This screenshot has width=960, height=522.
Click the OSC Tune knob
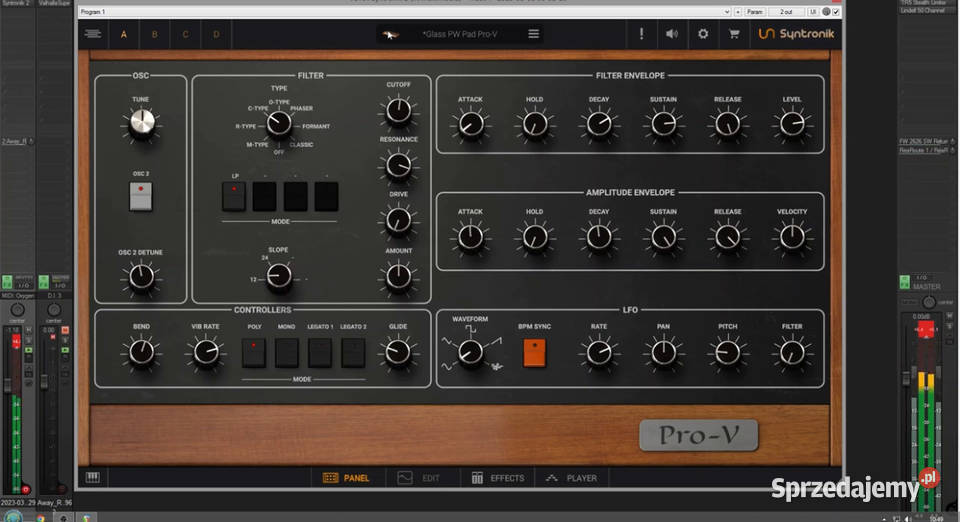142,122
